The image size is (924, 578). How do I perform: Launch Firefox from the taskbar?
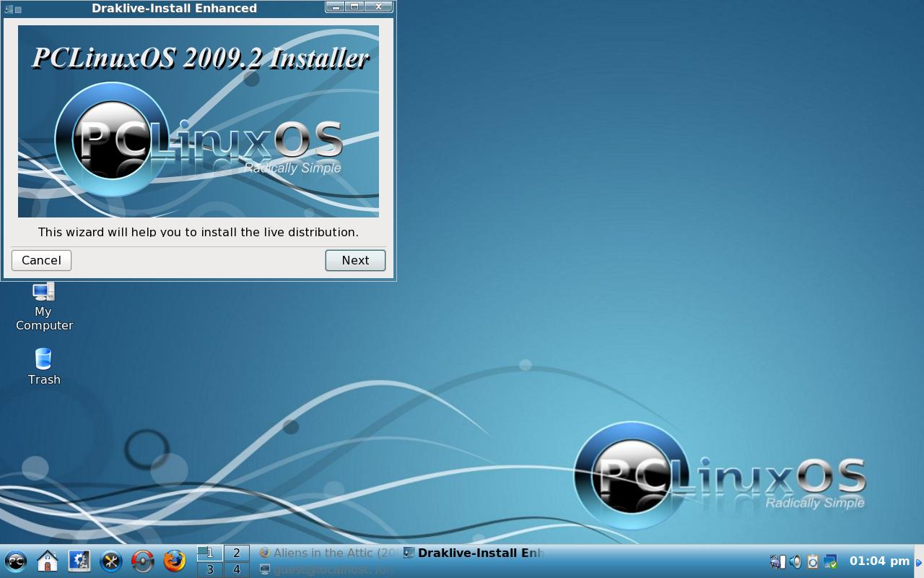[x=175, y=561]
